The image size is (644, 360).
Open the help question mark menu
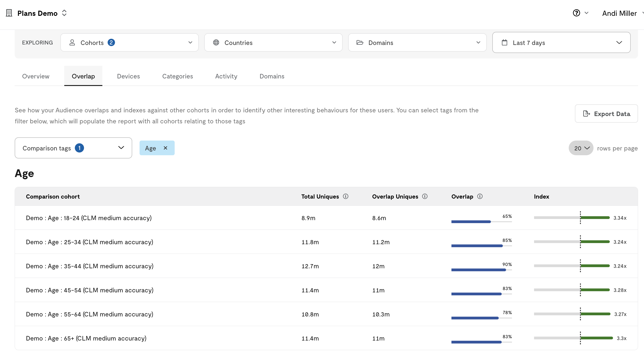click(576, 13)
